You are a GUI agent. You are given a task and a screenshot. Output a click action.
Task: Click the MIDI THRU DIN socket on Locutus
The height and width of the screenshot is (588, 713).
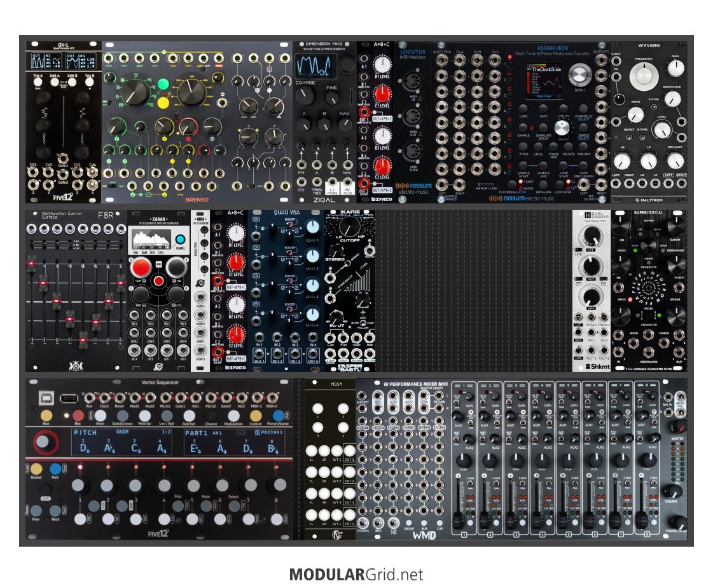[x=412, y=152]
